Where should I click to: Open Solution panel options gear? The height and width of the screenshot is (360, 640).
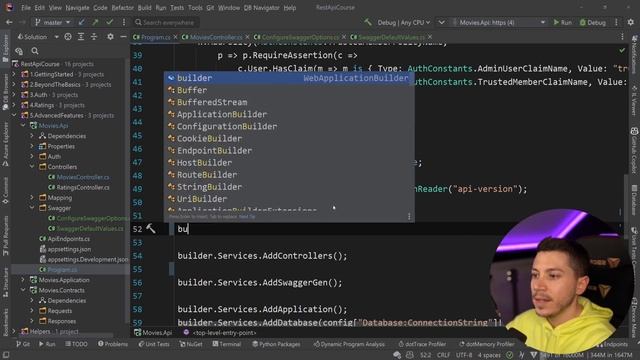110,37
